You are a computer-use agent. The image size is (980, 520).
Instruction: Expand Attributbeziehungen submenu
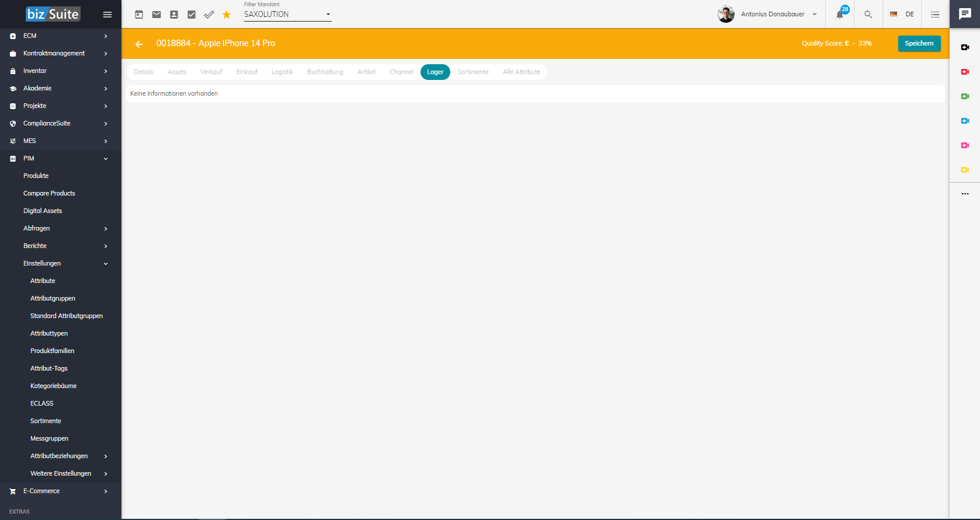[61, 456]
